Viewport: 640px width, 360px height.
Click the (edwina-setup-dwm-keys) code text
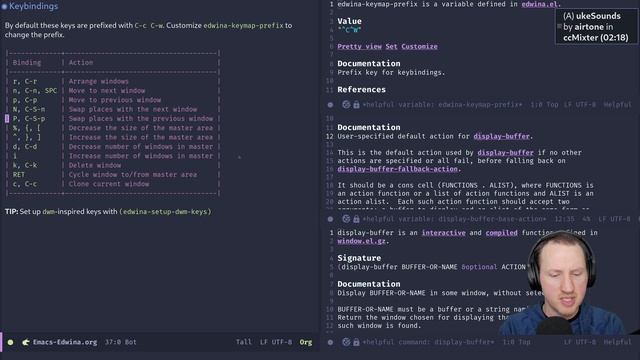165,211
